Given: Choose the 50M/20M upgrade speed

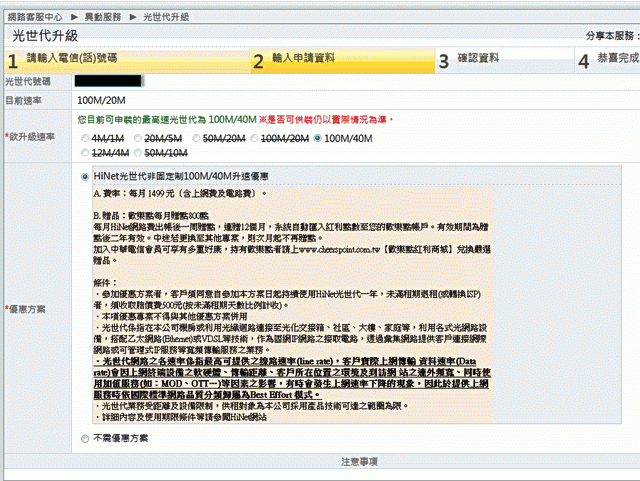Looking at the screenshot, I should pyautogui.click(x=196, y=138).
